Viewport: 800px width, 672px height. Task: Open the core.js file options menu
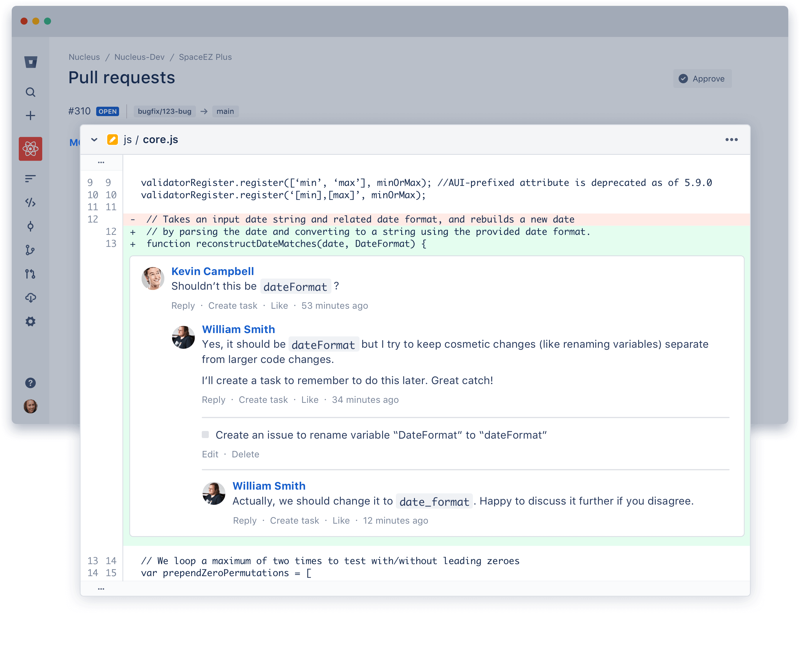point(731,140)
